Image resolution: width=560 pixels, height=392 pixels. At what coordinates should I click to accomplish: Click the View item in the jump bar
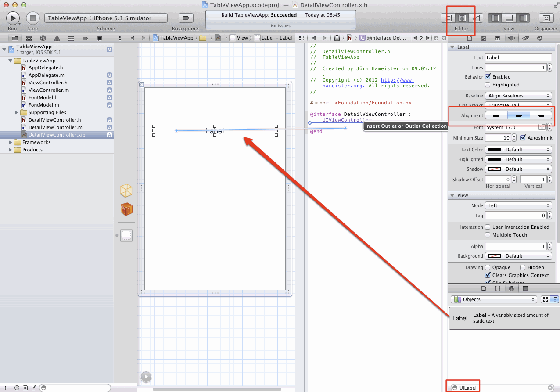(242, 38)
